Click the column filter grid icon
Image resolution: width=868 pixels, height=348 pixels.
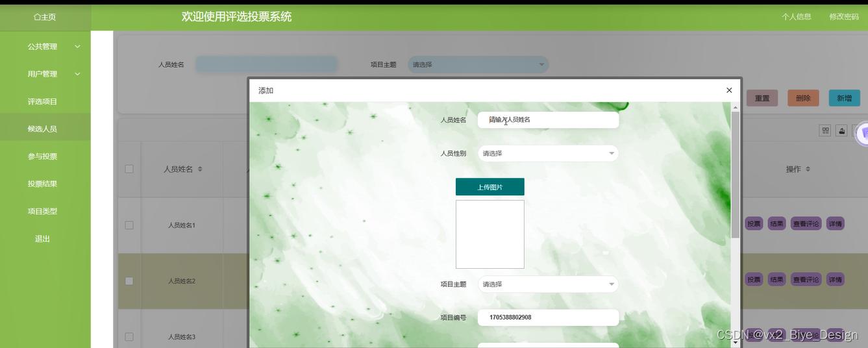click(x=825, y=130)
